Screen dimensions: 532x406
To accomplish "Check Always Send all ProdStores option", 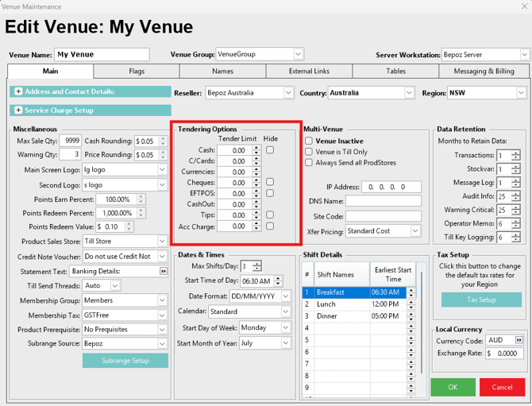I will click(309, 163).
